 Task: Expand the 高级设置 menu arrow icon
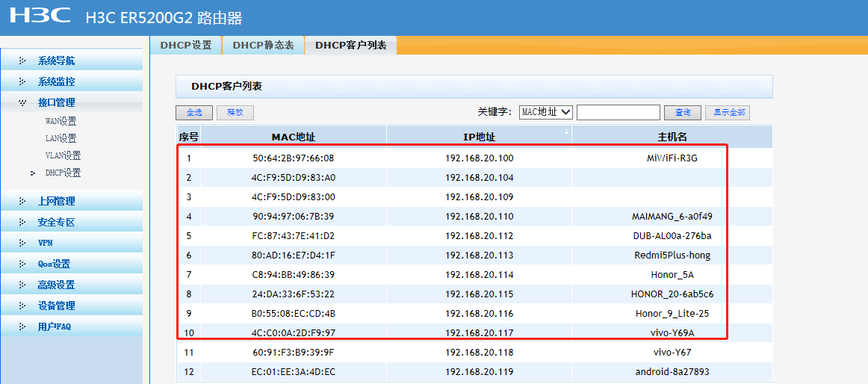click(x=22, y=285)
